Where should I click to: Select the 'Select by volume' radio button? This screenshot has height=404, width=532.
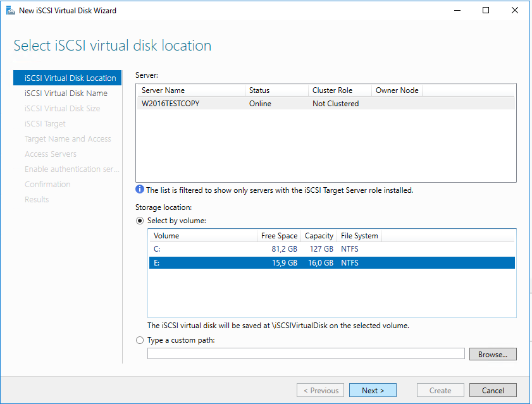pyautogui.click(x=140, y=221)
